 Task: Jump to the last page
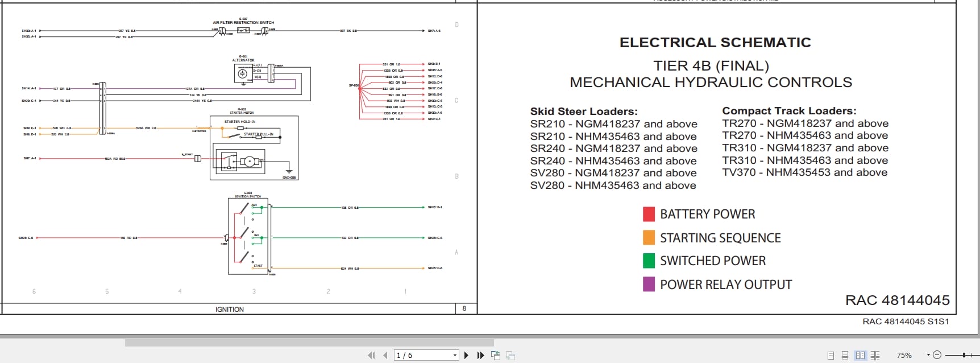click(x=480, y=355)
